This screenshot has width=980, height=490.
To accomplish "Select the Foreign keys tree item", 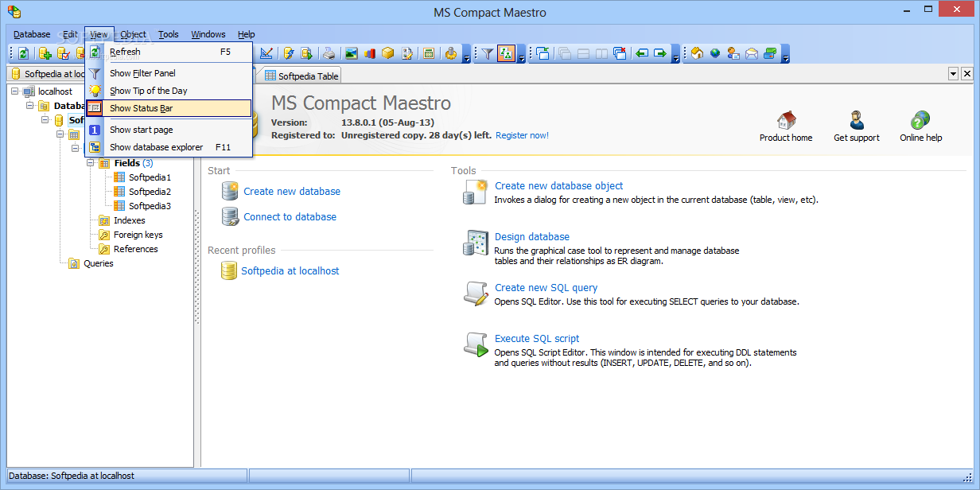I will 138,235.
